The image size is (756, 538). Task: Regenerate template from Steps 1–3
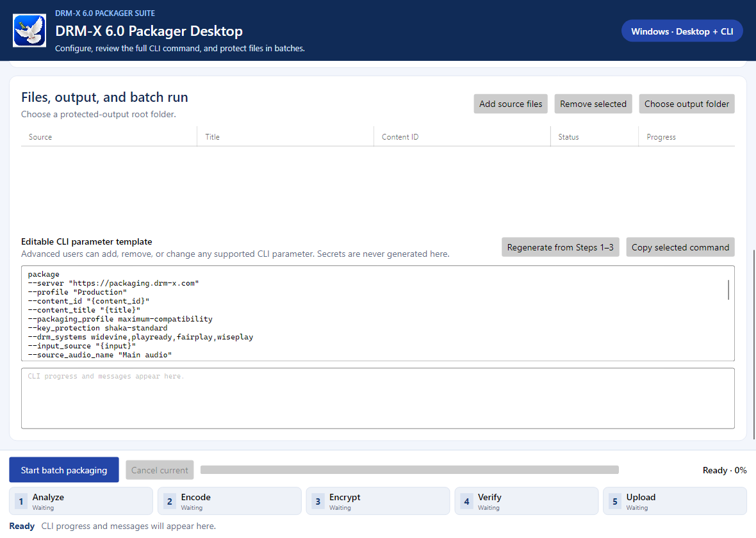point(560,247)
